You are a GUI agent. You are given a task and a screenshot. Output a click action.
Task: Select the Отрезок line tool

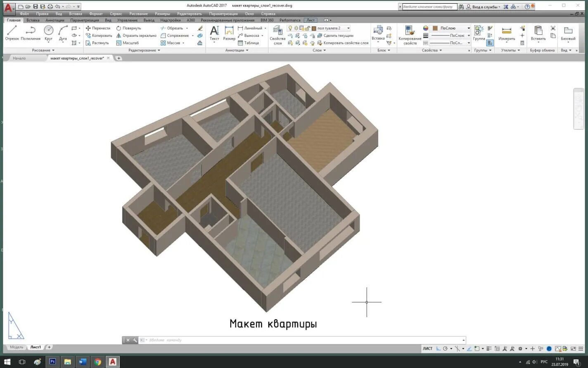tap(12, 33)
